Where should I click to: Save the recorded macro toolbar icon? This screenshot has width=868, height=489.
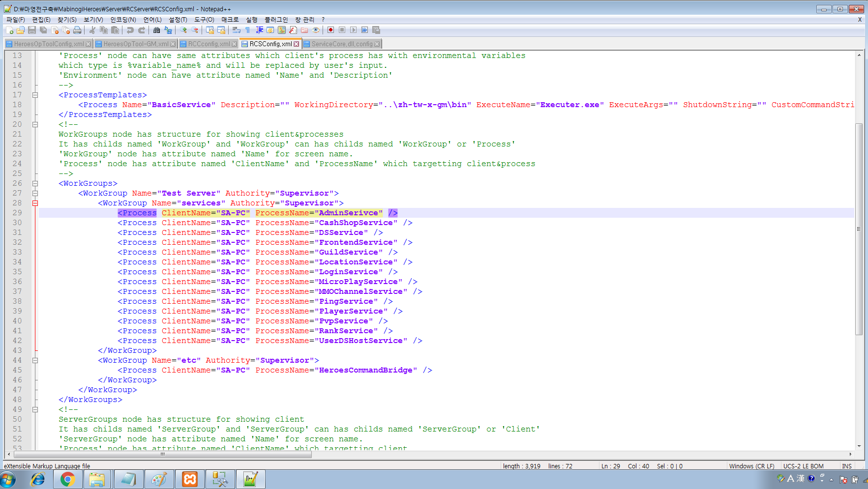point(376,30)
